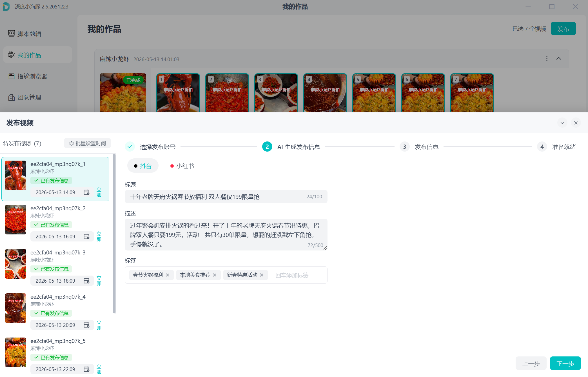Screen dimensions: 588x377
Task: Click the 团队管理 building icon
Action: (12, 97)
